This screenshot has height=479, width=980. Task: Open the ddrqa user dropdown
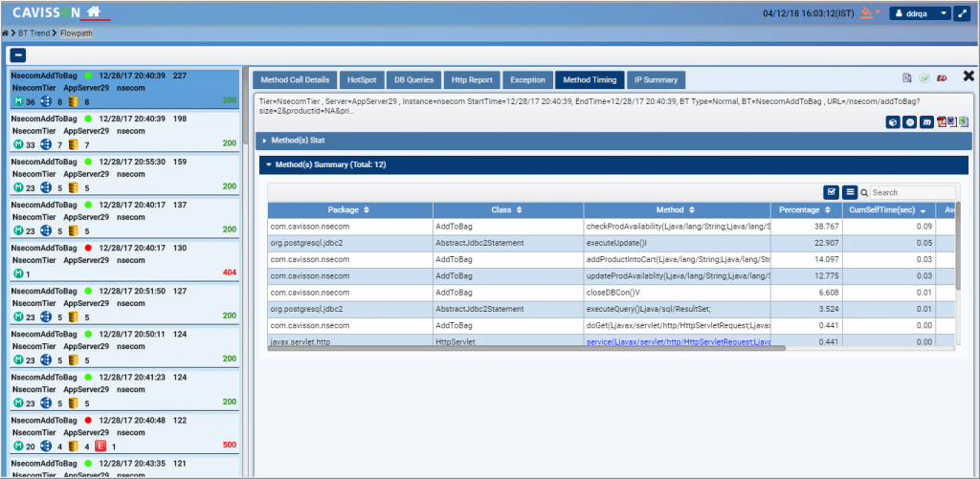click(x=920, y=13)
